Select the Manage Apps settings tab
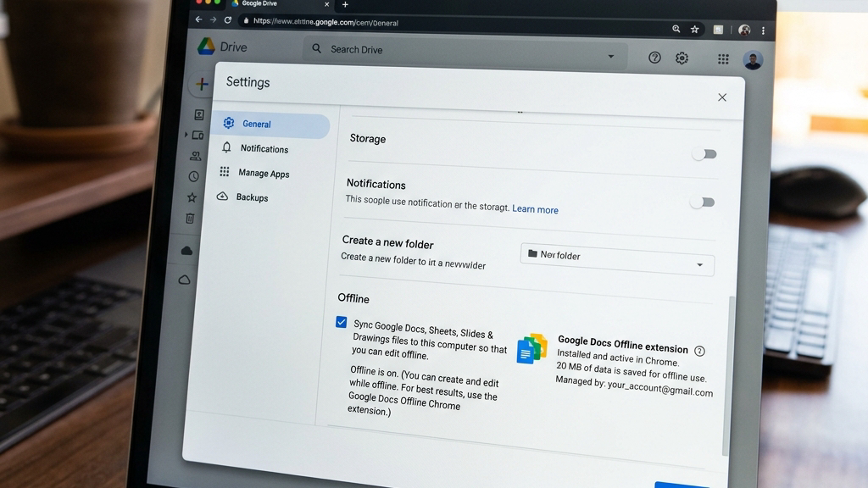Viewport: 868px width, 488px height. pyautogui.click(x=264, y=173)
